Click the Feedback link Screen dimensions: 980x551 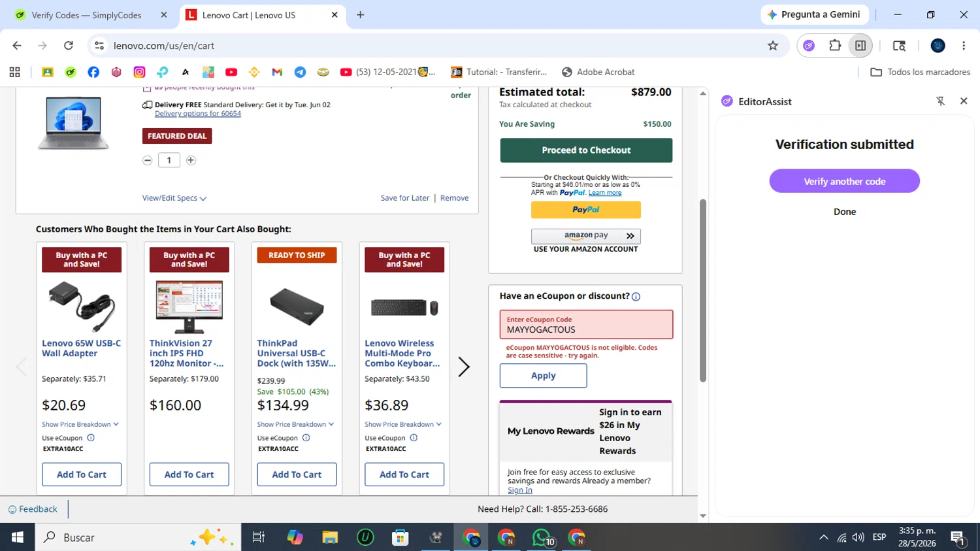click(33, 509)
